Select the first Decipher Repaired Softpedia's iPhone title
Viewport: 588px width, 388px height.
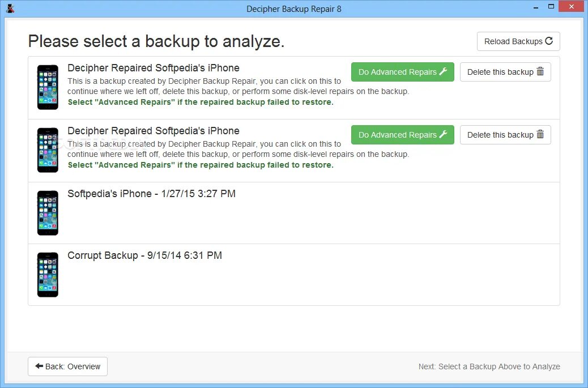pos(153,68)
